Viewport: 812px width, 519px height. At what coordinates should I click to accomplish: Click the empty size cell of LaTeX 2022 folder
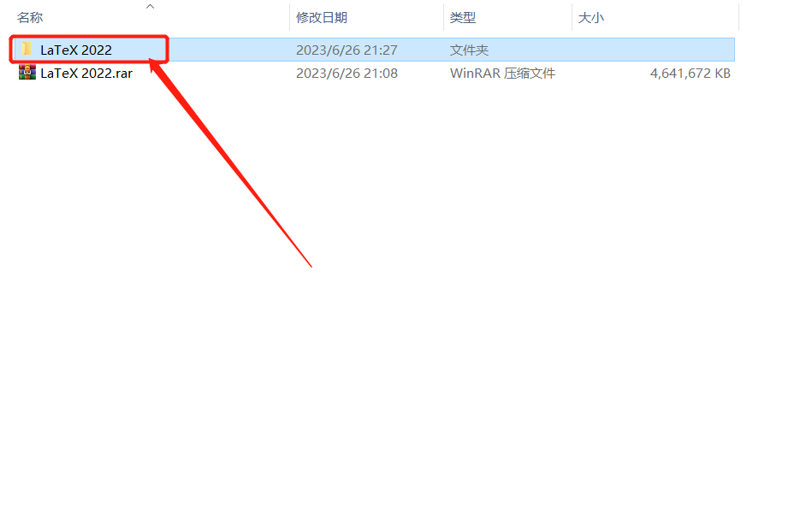[653, 50]
